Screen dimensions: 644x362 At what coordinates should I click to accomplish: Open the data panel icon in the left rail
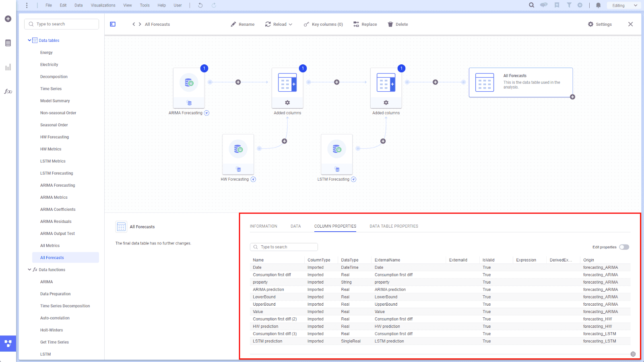[8, 43]
